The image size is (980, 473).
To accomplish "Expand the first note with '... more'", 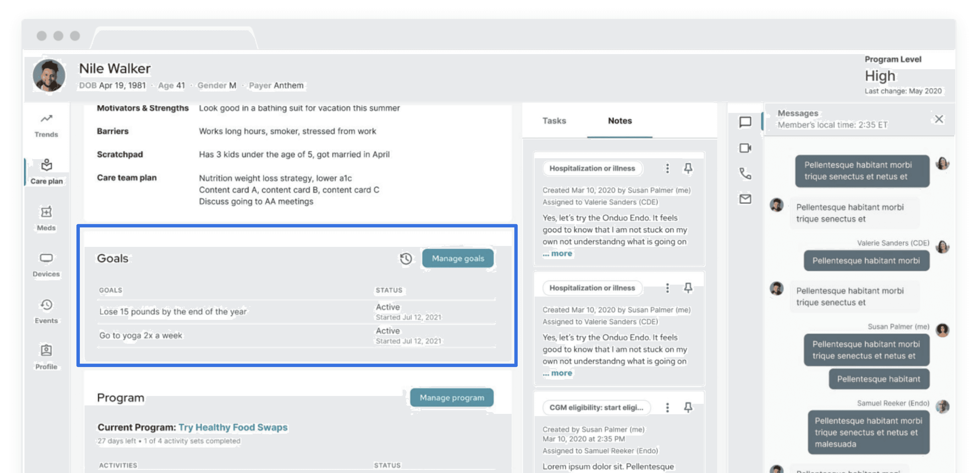I will (x=557, y=253).
